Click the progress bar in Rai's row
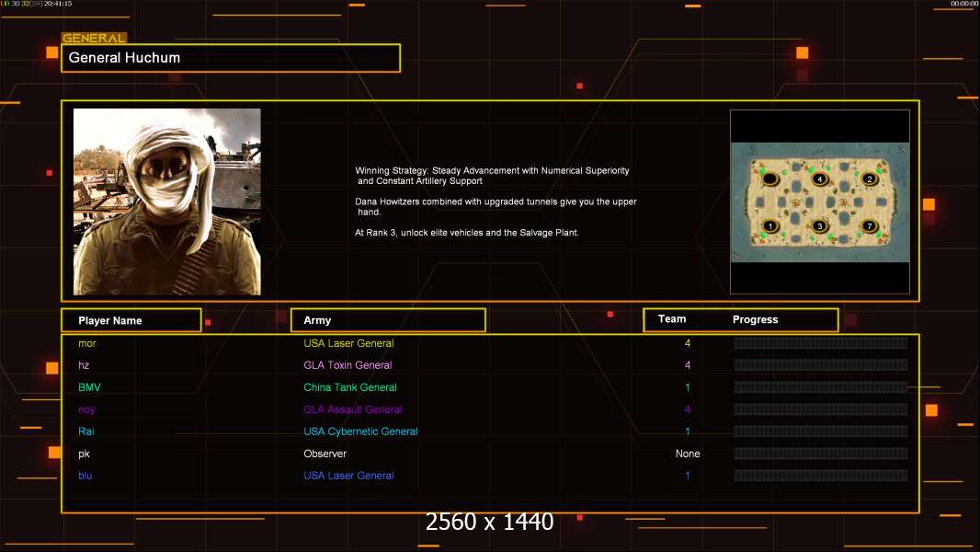980x552 pixels. click(821, 431)
